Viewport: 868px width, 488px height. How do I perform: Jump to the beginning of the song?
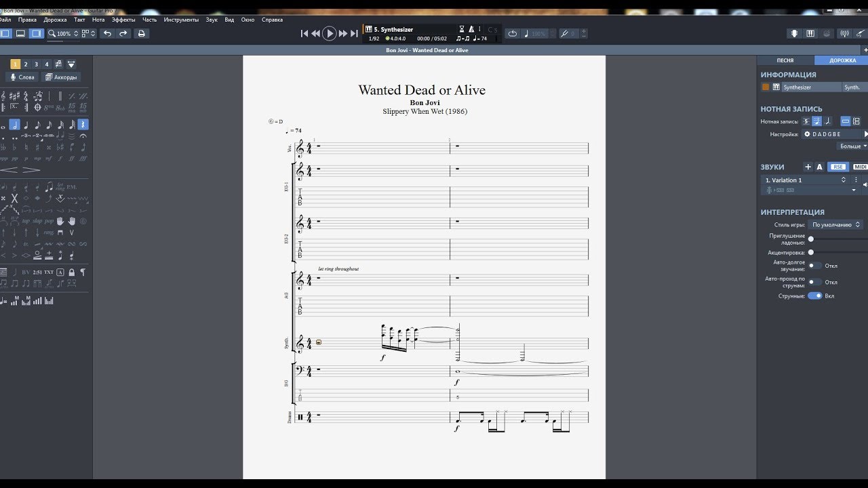click(304, 33)
